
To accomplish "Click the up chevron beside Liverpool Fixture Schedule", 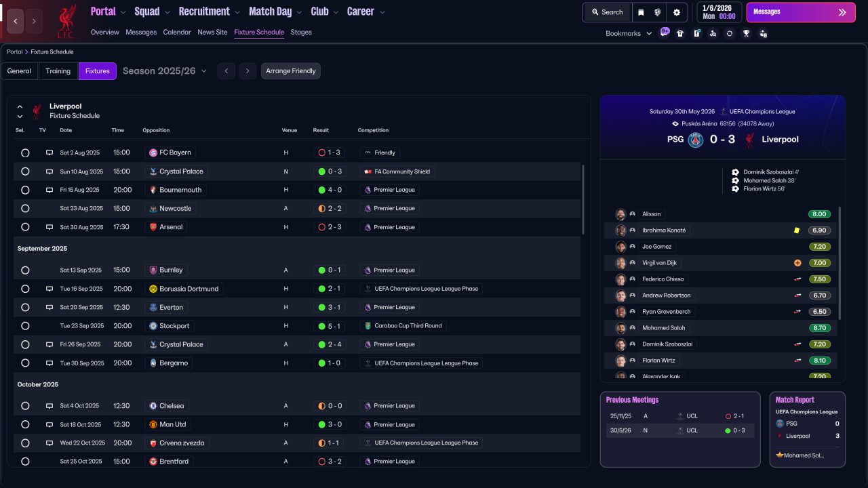I will (x=20, y=106).
